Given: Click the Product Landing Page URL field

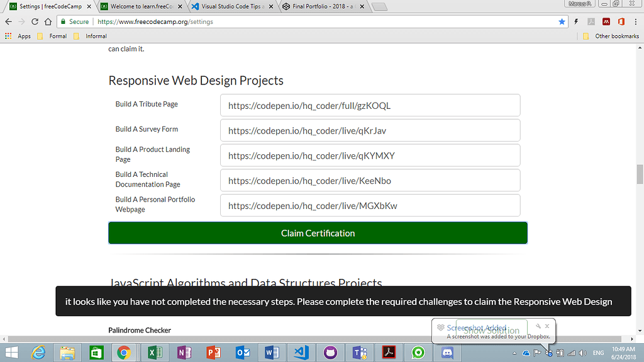Looking at the screenshot, I should (x=370, y=156).
